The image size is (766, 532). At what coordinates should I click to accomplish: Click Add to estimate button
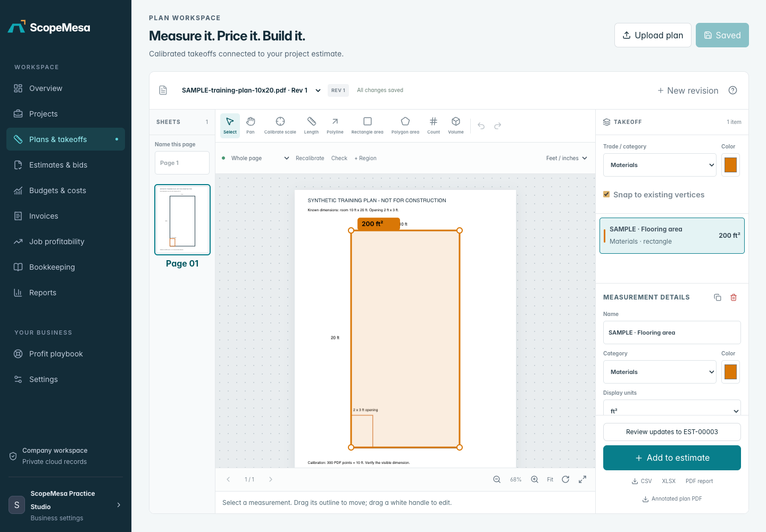pyautogui.click(x=672, y=458)
